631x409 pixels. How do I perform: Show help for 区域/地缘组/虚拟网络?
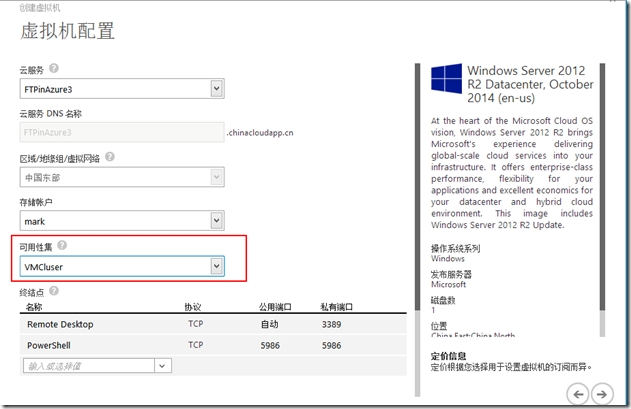(x=109, y=157)
